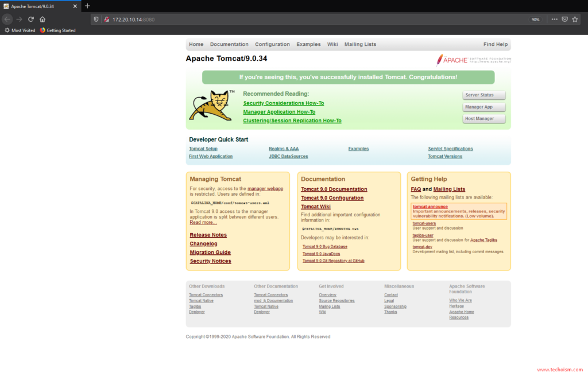Click Read more... in Managing Tomcat

pos(203,222)
